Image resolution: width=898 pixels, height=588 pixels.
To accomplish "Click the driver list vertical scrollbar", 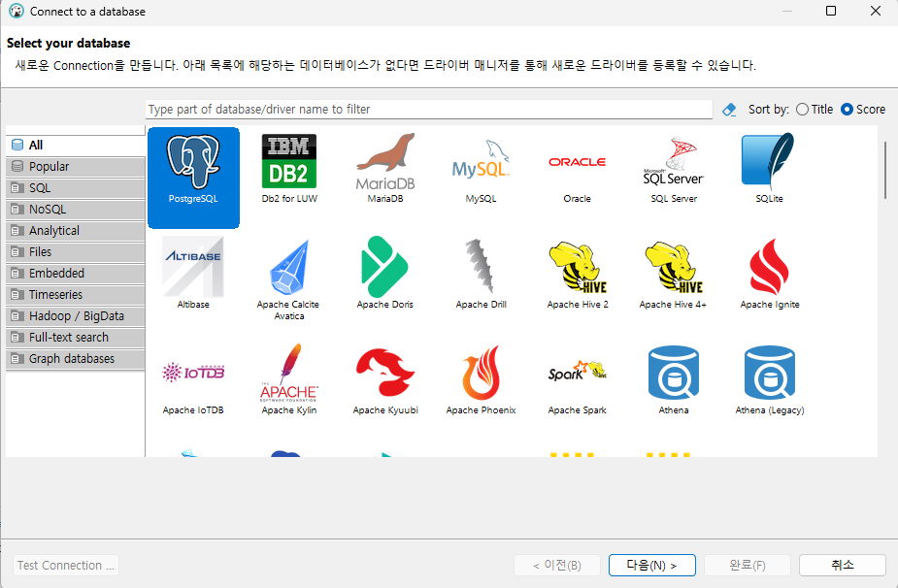I will click(885, 170).
